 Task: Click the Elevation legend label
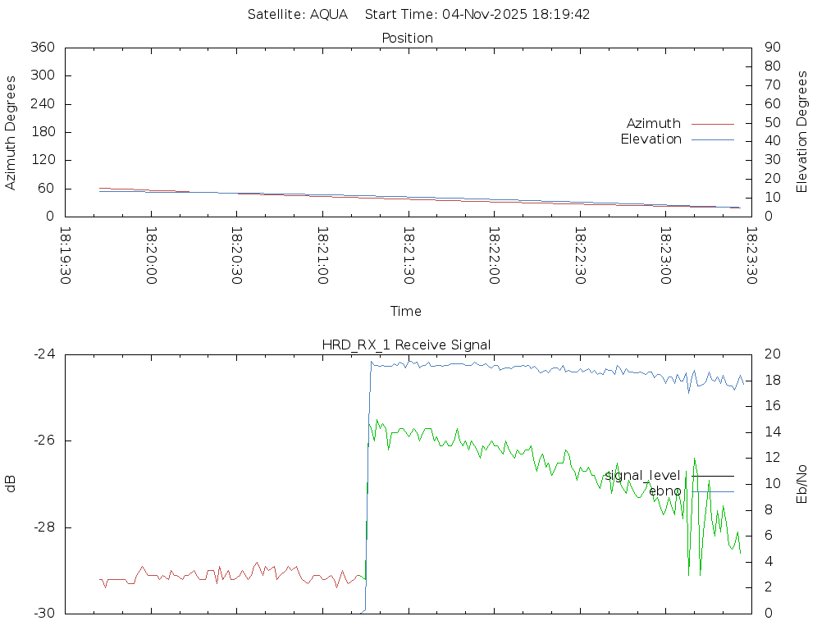[x=651, y=139]
